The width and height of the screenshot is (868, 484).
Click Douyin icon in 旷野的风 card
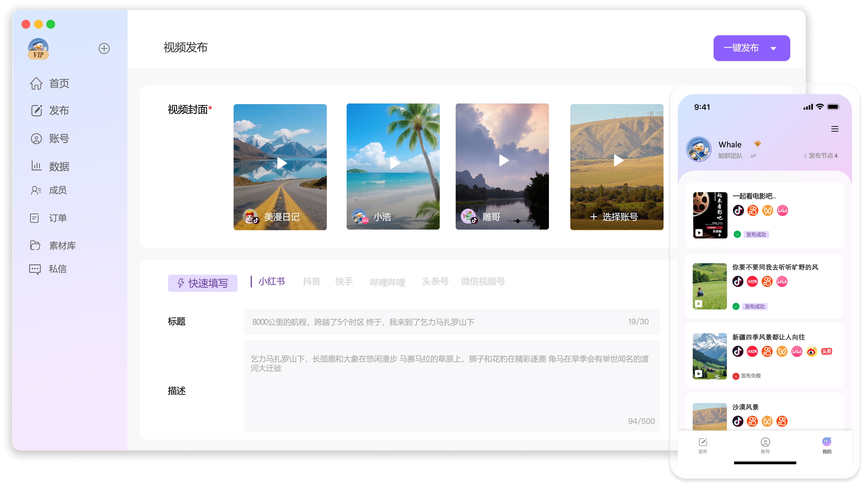pos(738,281)
